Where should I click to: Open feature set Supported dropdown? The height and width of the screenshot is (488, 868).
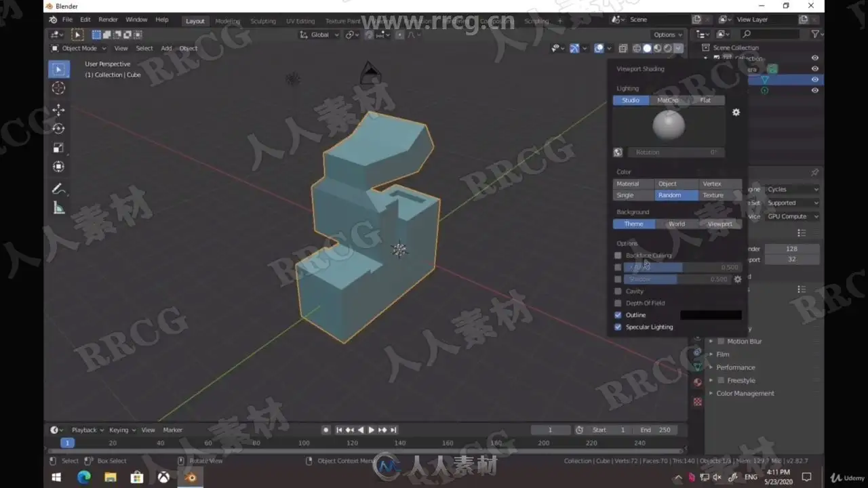[792, 203]
